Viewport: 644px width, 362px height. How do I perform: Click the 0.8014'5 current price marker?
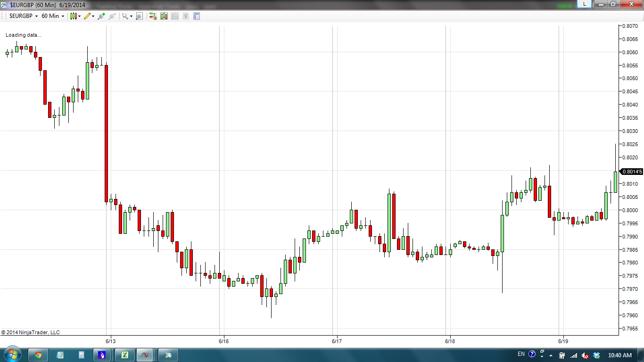coord(631,172)
